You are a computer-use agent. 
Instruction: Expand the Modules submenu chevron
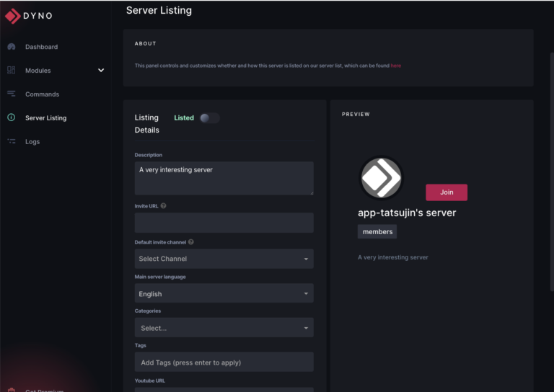[101, 71]
